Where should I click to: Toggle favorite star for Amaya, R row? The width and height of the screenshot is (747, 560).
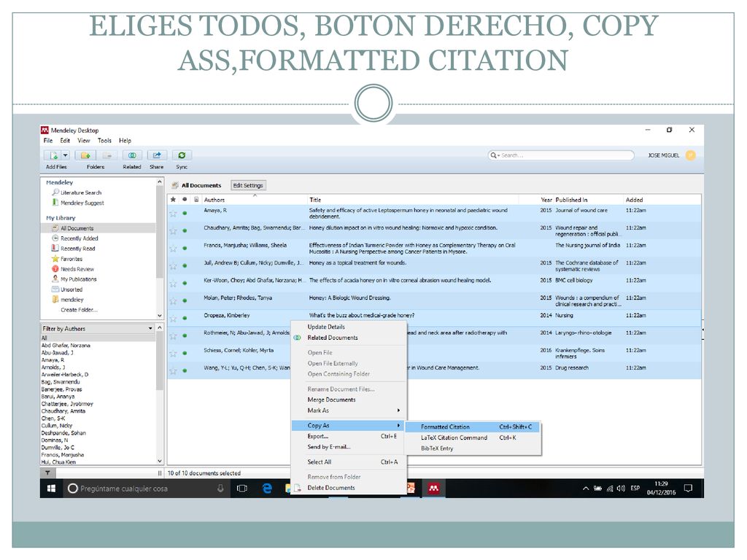tap(173, 214)
